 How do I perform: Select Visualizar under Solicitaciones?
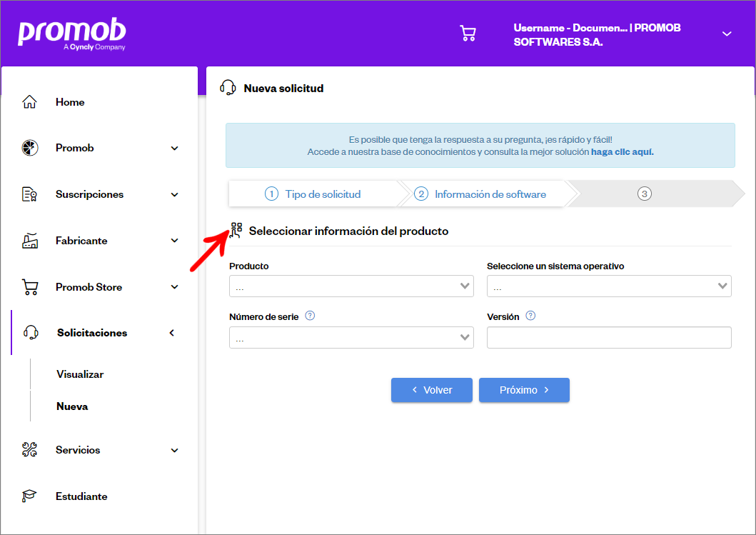[80, 374]
